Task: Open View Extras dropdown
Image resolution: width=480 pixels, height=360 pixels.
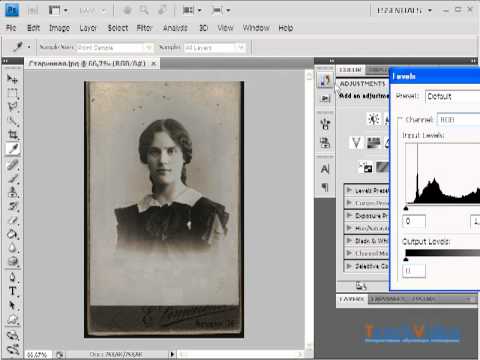Action: (x=58, y=11)
